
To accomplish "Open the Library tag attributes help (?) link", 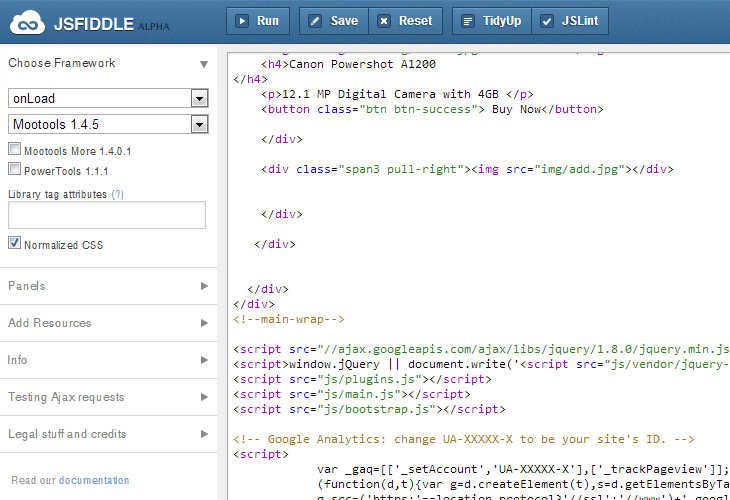I will click(117, 194).
